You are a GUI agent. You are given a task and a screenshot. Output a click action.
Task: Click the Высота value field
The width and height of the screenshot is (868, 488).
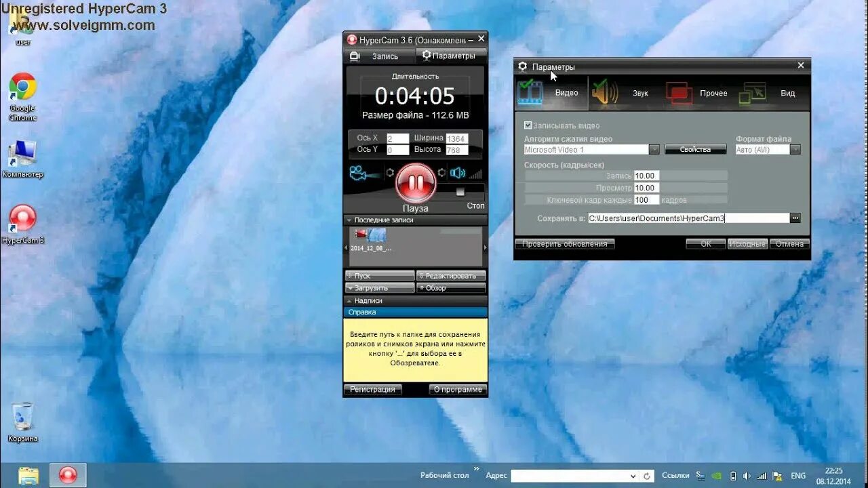click(x=457, y=150)
